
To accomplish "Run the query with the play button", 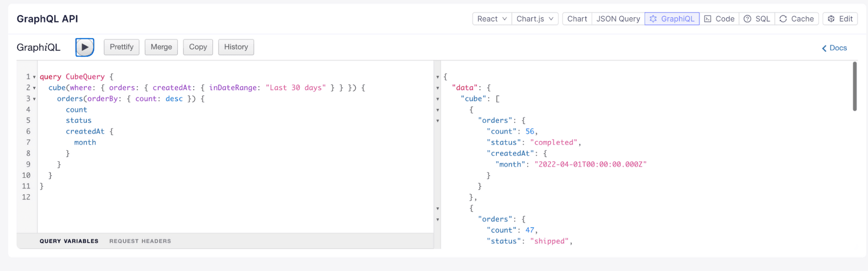I will pyautogui.click(x=85, y=47).
